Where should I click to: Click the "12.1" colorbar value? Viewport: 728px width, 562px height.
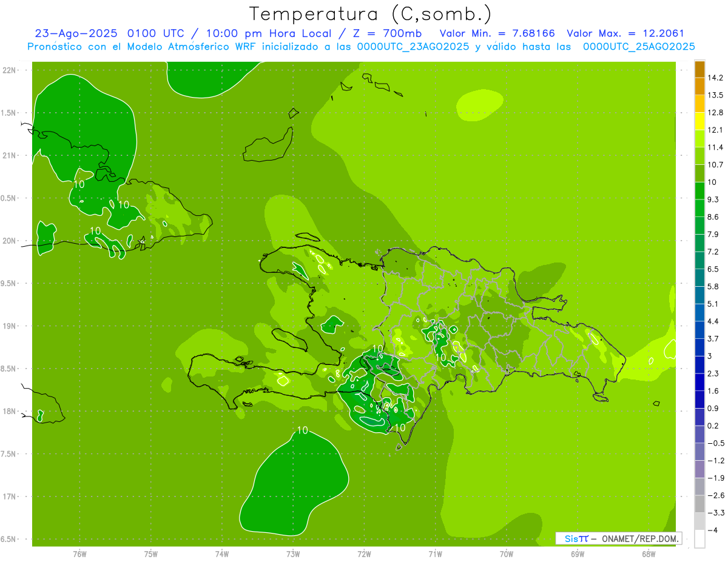click(x=715, y=130)
